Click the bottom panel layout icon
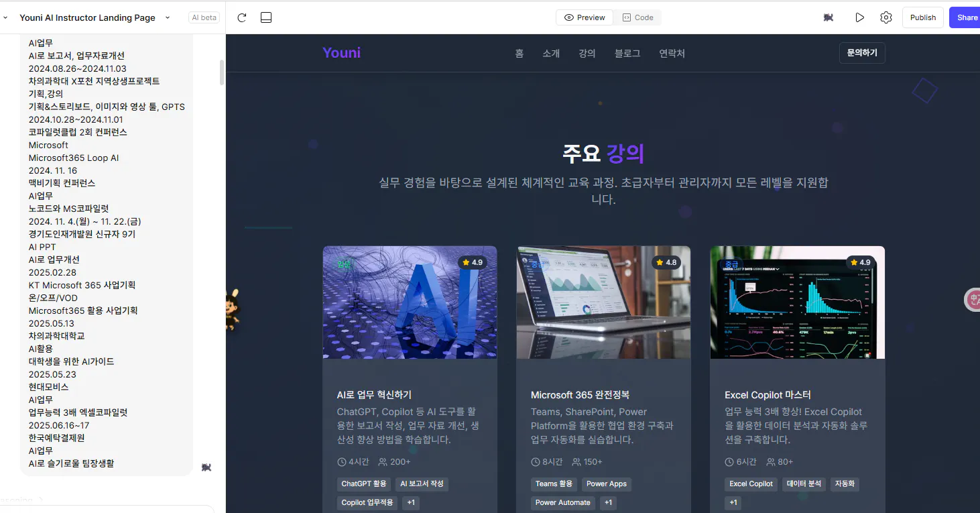This screenshot has width=980, height=513. pyautogui.click(x=265, y=17)
